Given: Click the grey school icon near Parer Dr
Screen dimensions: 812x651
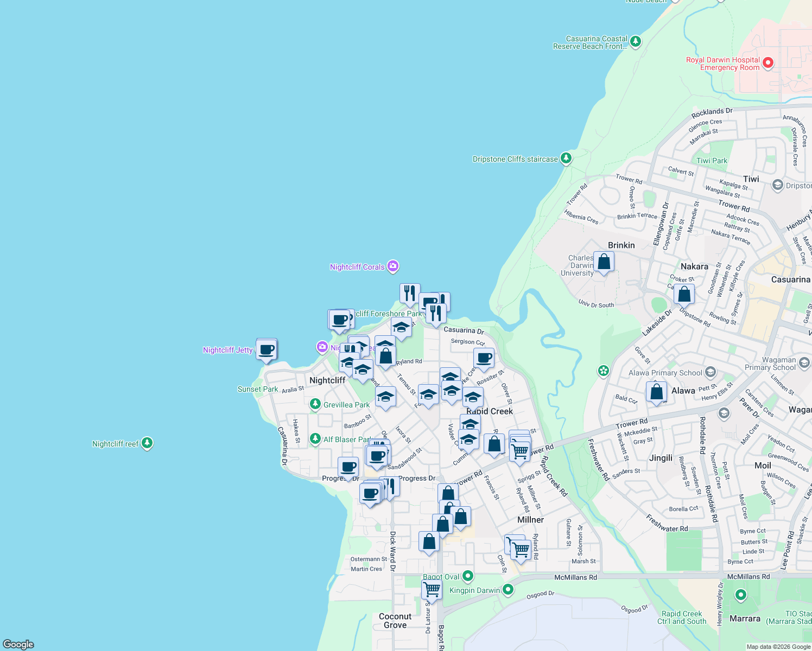Looking at the screenshot, I should click(x=724, y=414).
